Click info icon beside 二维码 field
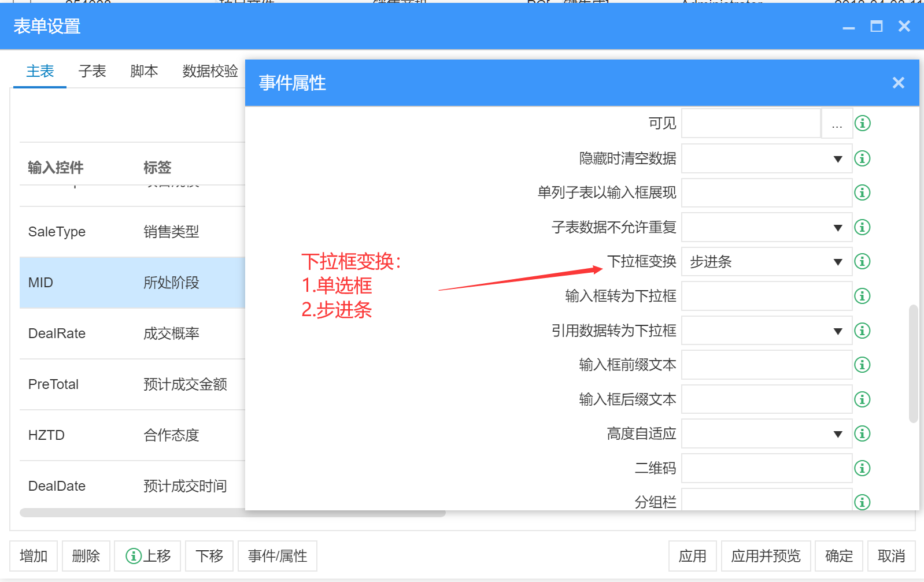Screen dimensions: 924x582 [862, 468]
